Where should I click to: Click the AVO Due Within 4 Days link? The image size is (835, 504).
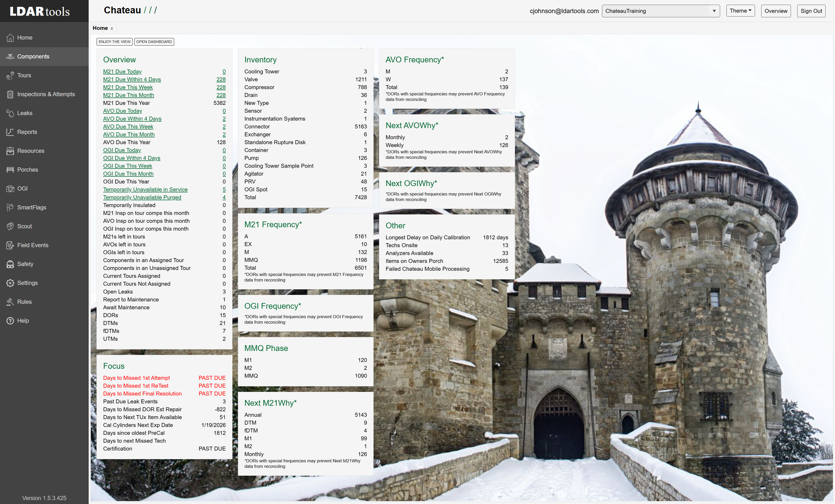coord(132,119)
